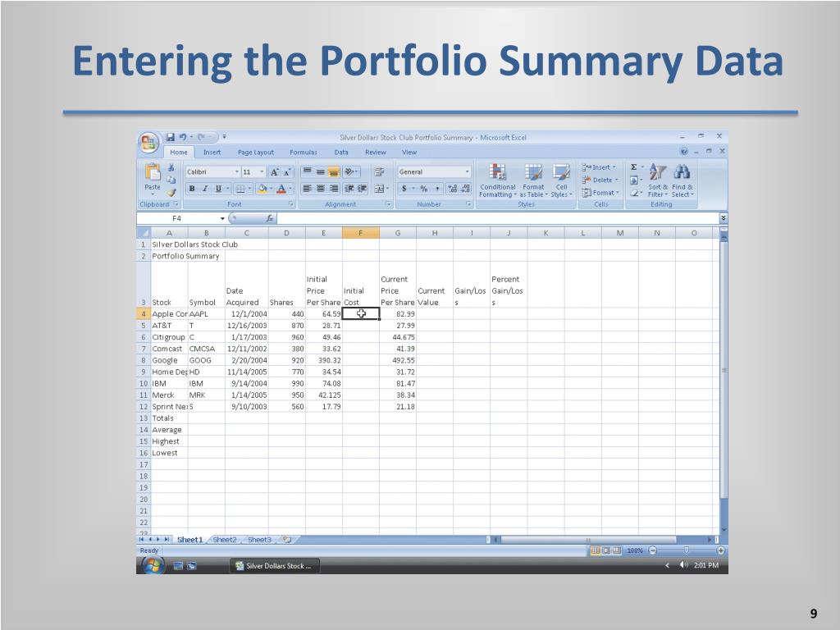Image resolution: width=840 pixels, height=630 pixels.
Task: Switch to the Review ribbon tab
Action: coord(376,152)
